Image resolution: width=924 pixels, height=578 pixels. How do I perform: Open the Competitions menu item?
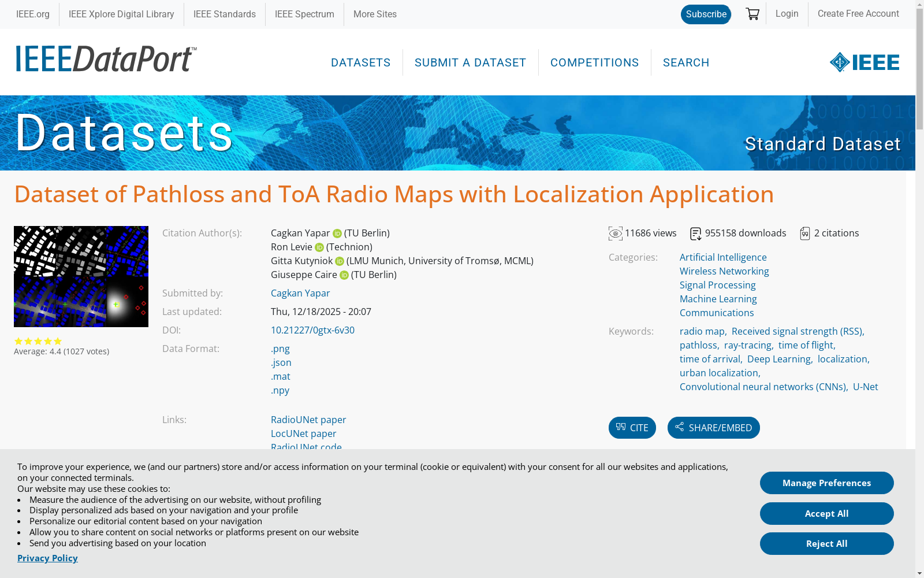pyautogui.click(x=595, y=62)
